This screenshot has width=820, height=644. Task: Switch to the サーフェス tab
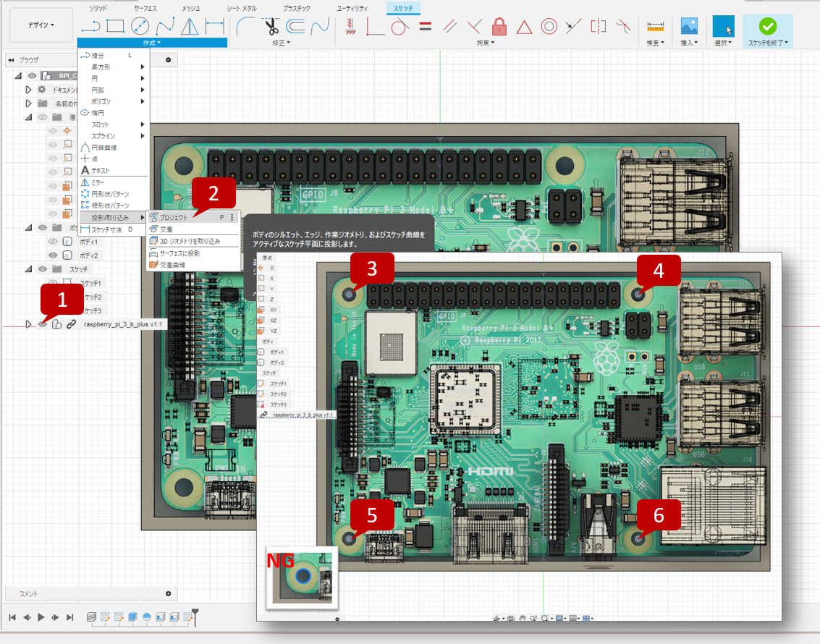(x=145, y=9)
